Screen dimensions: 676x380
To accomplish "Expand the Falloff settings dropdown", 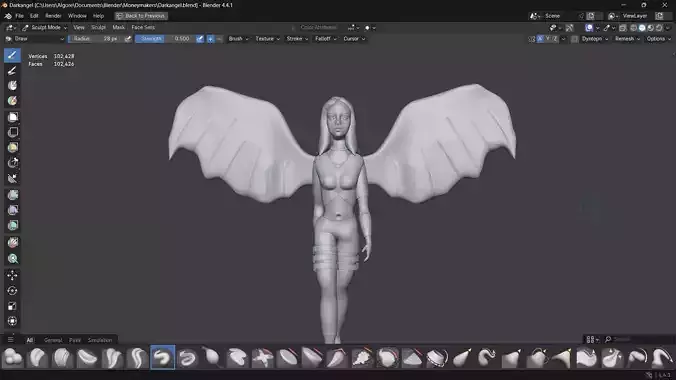I will tap(325, 39).
